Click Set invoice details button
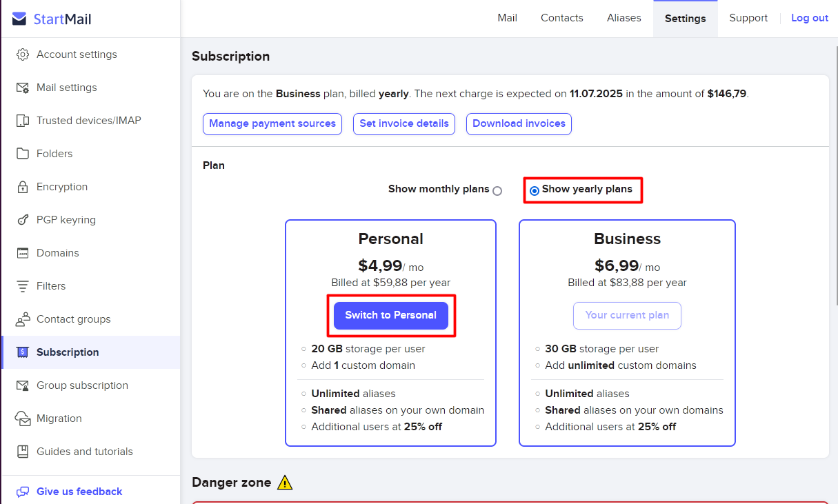This screenshot has height=504, width=838. pos(404,124)
